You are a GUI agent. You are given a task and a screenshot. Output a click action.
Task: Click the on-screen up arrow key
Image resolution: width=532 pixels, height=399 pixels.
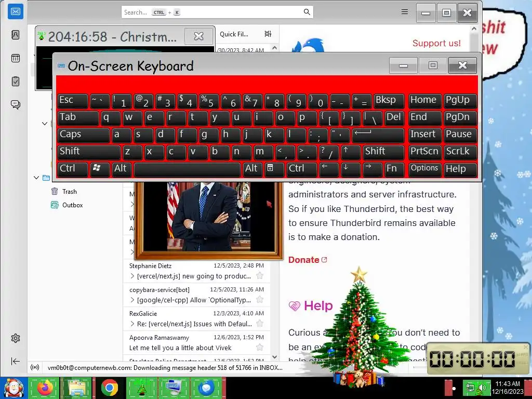pyautogui.click(x=350, y=152)
